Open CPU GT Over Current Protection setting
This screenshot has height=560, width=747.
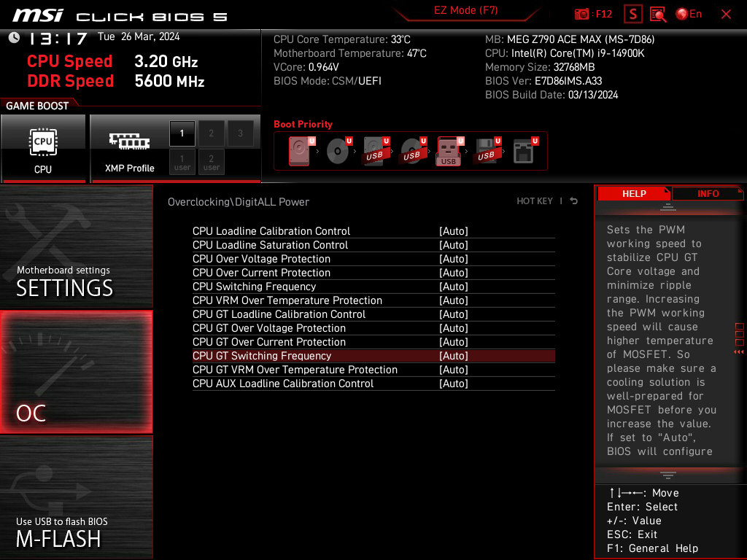373,341
